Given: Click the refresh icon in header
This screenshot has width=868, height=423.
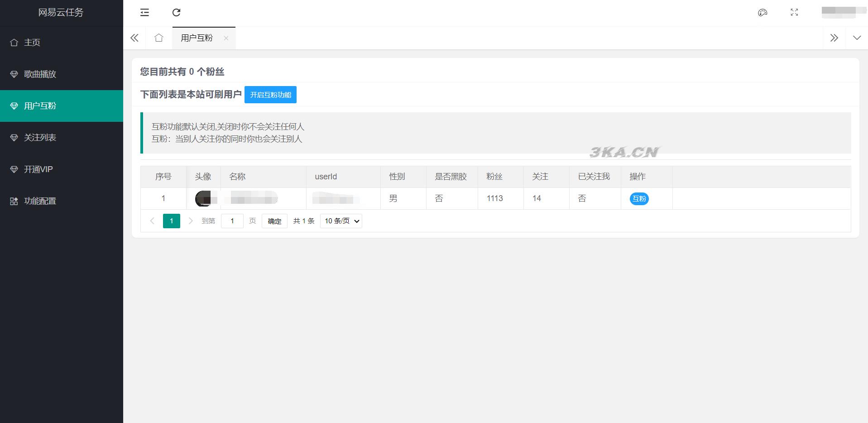Looking at the screenshot, I should click(177, 13).
